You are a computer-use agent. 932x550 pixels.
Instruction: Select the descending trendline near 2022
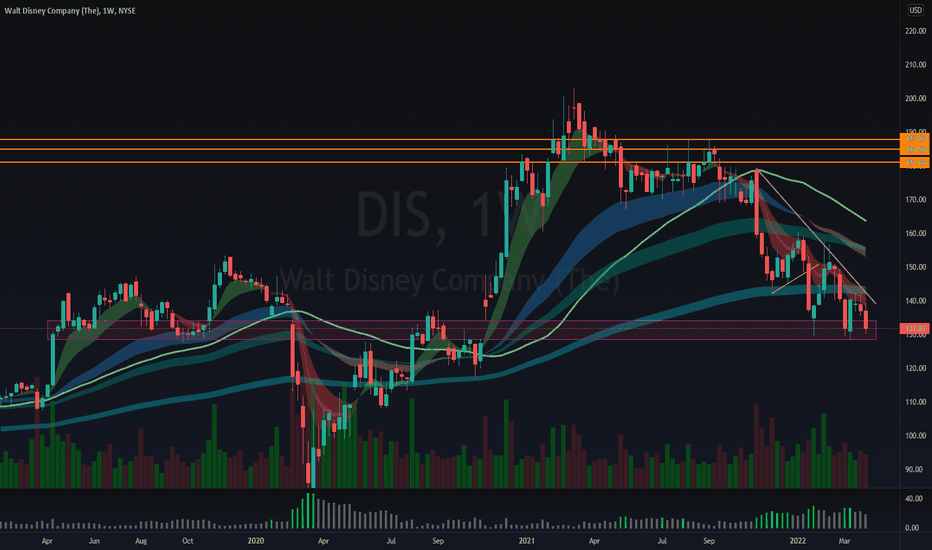coord(816,236)
